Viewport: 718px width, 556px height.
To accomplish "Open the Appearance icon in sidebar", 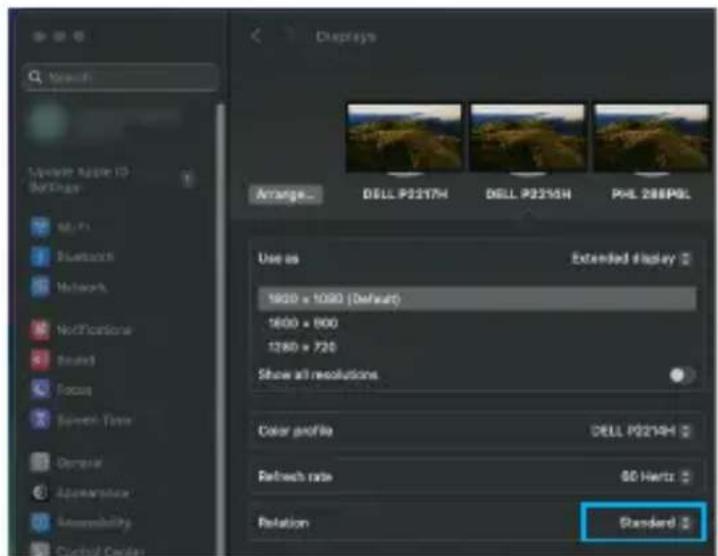I will point(40,493).
